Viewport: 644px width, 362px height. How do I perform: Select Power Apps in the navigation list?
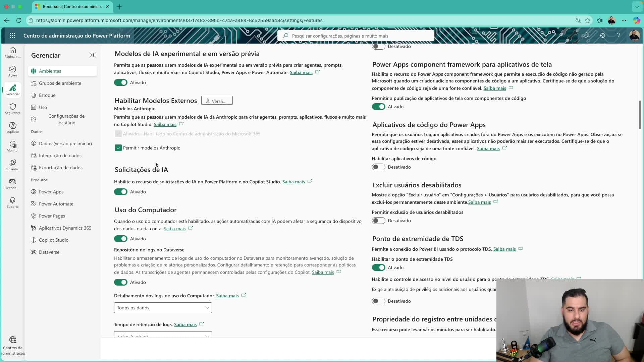(x=51, y=191)
